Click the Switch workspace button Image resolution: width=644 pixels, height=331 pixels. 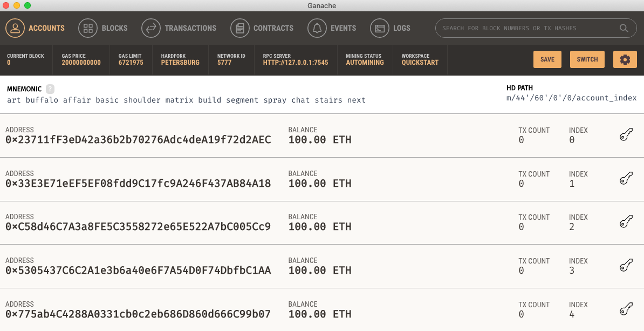click(587, 59)
